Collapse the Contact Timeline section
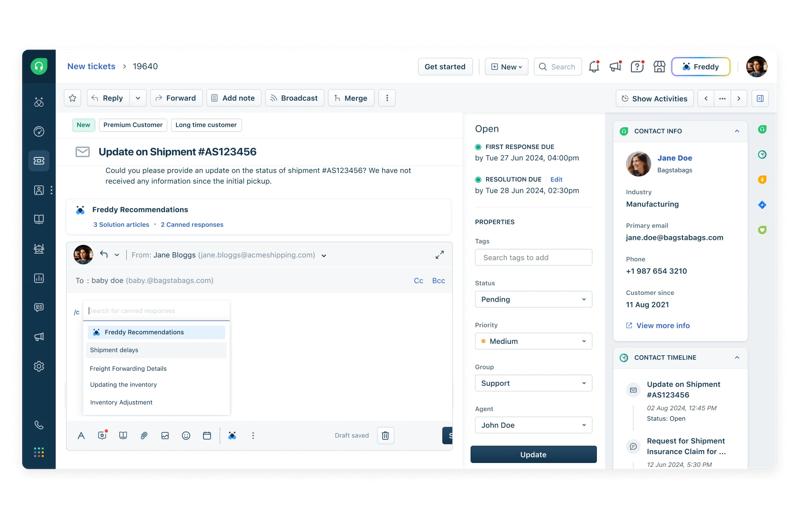Screen dimensions: 800x518 [737, 357]
